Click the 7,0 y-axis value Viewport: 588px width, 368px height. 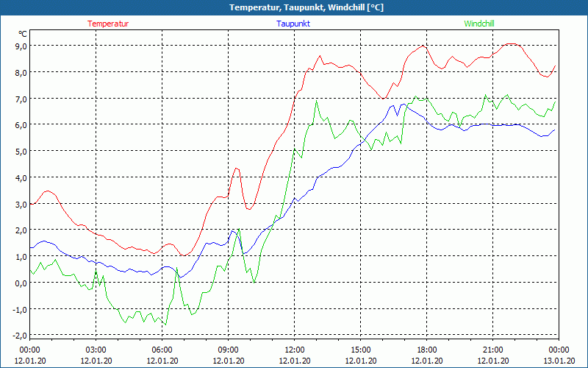click(x=21, y=99)
